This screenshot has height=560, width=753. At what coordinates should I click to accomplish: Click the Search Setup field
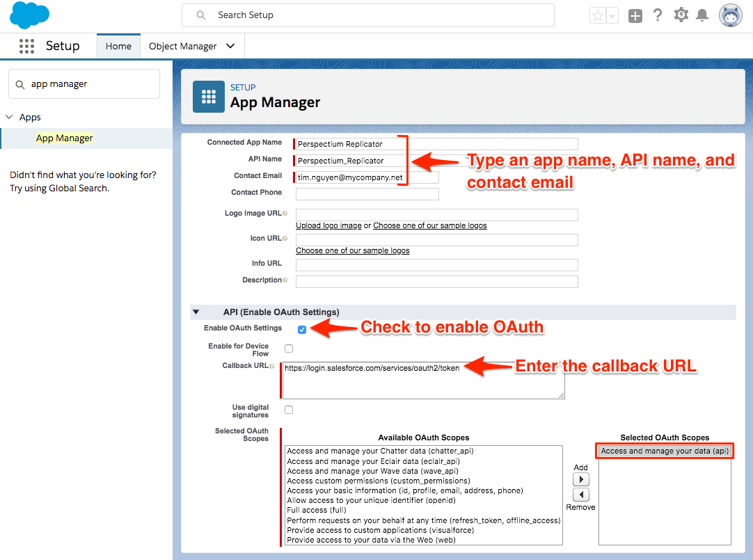point(368,15)
